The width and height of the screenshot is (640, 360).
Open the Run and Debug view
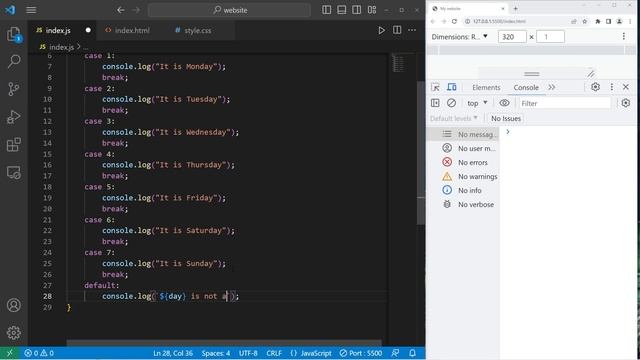(x=14, y=117)
